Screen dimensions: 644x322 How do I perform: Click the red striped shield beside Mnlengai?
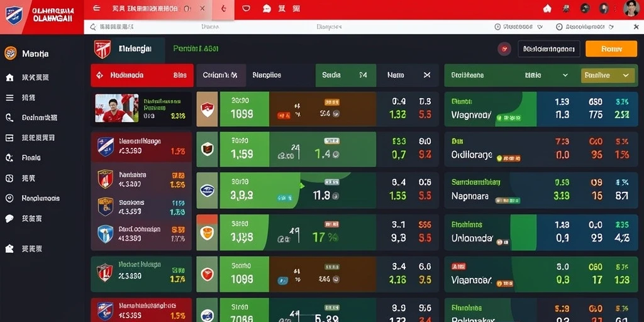(x=103, y=49)
